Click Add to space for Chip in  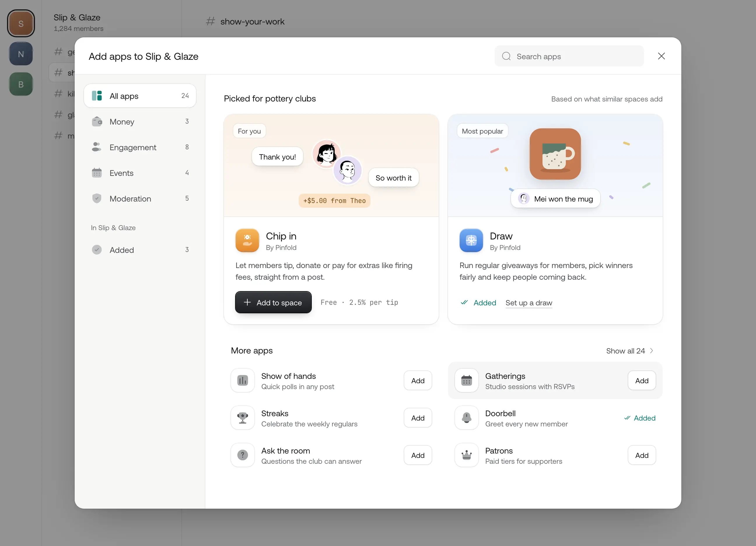pos(273,302)
